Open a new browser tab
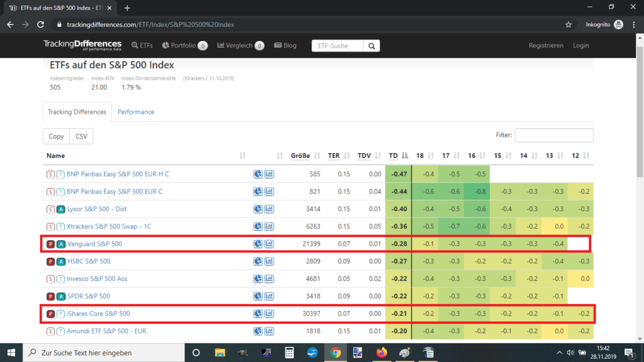The width and height of the screenshot is (644, 362). (x=127, y=8)
